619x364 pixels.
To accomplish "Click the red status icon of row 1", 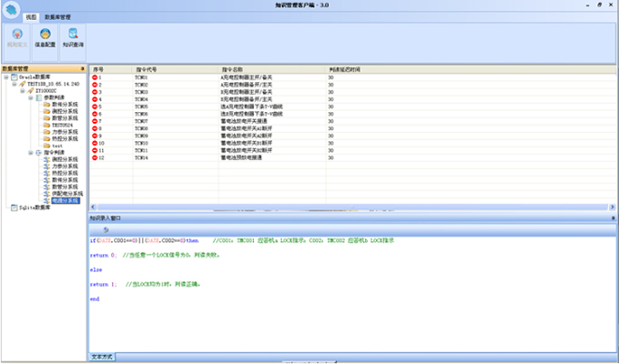I will coord(95,77).
